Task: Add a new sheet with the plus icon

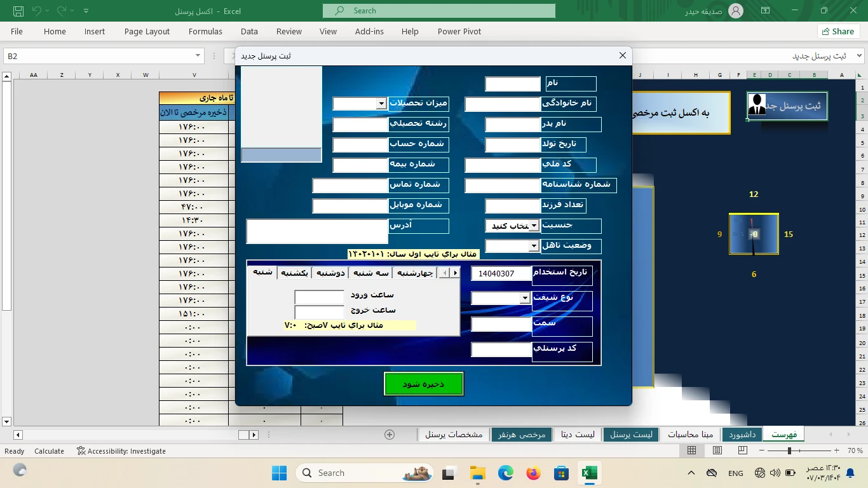Action: (390, 435)
